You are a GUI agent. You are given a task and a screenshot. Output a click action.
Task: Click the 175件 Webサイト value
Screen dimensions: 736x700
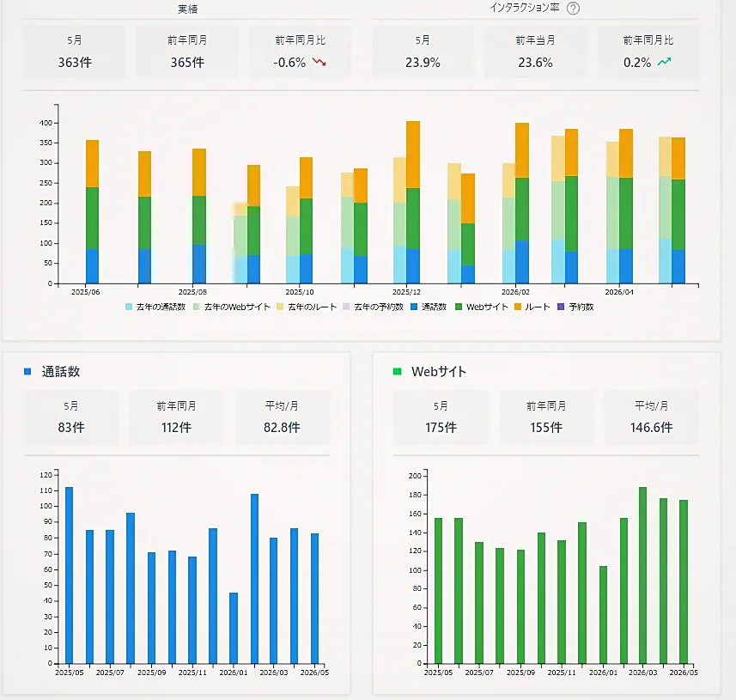click(441, 427)
